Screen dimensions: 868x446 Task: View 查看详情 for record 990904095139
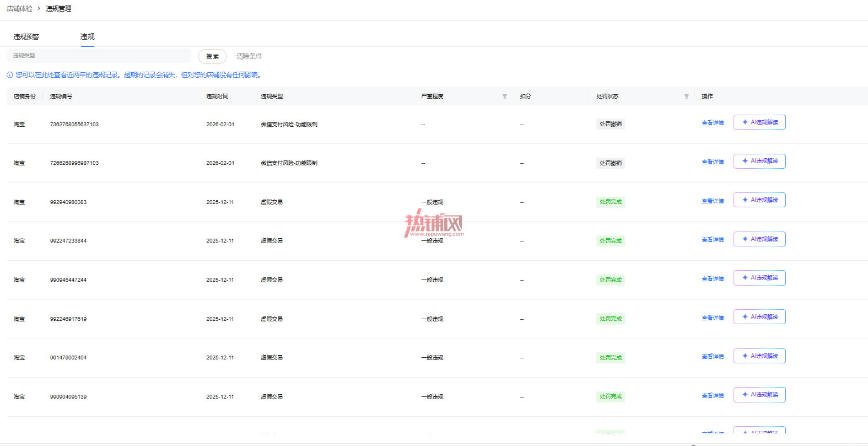click(713, 396)
